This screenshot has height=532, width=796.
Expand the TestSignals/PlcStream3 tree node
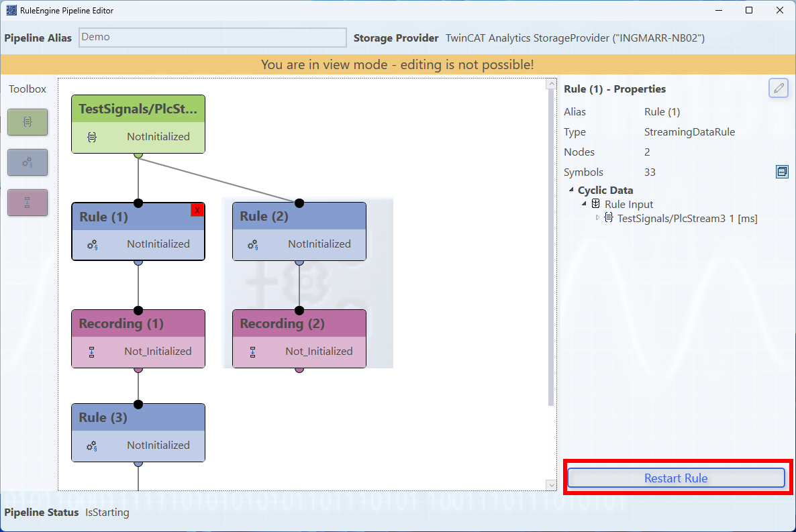click(x=597, y=218)
